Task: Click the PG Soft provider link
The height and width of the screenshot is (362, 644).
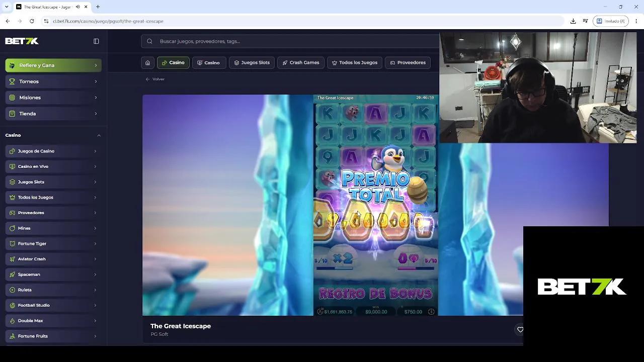Action: click(159, 334)
